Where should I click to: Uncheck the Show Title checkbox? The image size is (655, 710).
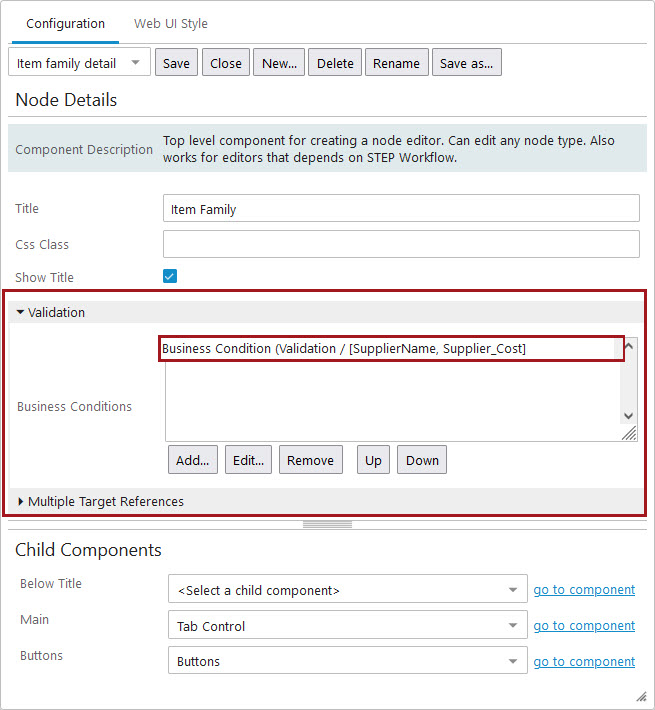click(170, 277)
